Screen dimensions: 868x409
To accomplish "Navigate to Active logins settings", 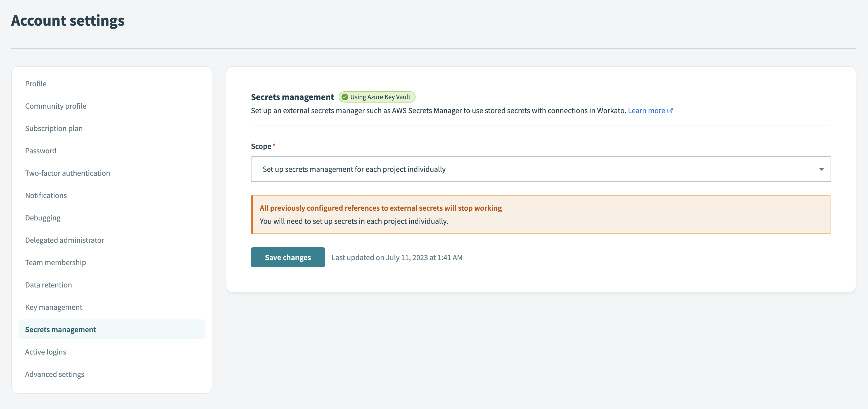I will [x=45, y=351].
